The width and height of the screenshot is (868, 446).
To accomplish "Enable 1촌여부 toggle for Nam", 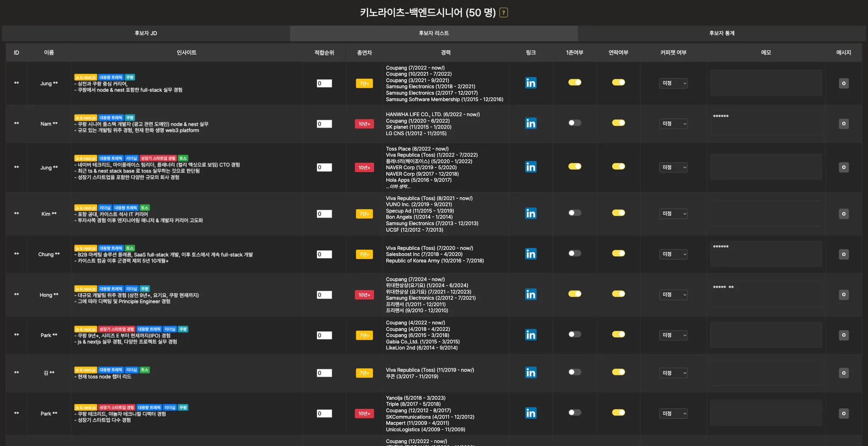I will tap(575, 123).
